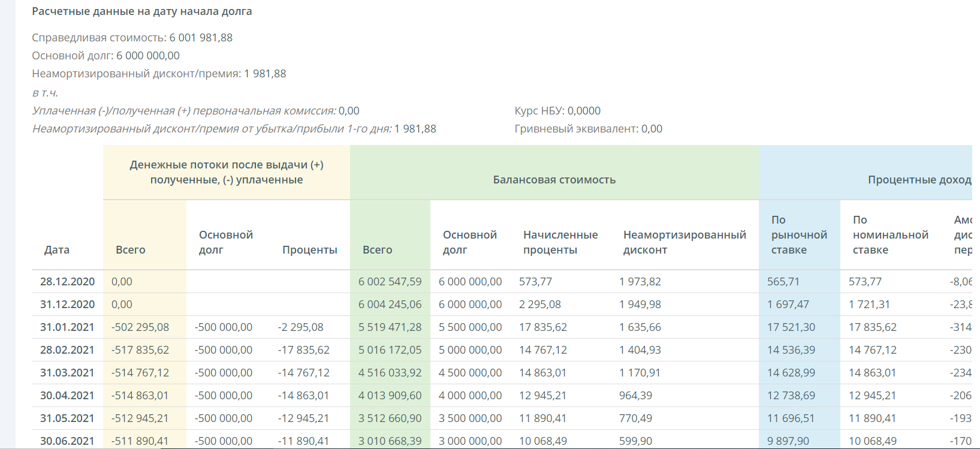Click balance total 5 519 471,28
The width and height of the screenshot is (980, 449).
391,327
